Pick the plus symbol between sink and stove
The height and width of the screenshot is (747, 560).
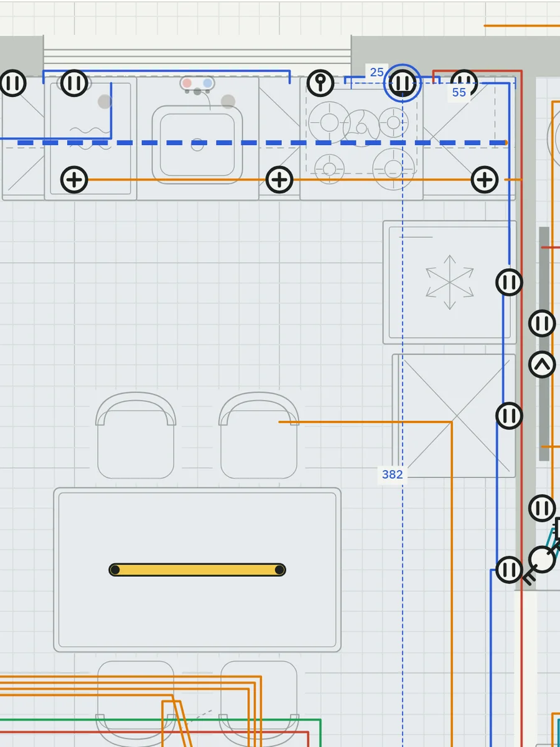coord(279,180)
